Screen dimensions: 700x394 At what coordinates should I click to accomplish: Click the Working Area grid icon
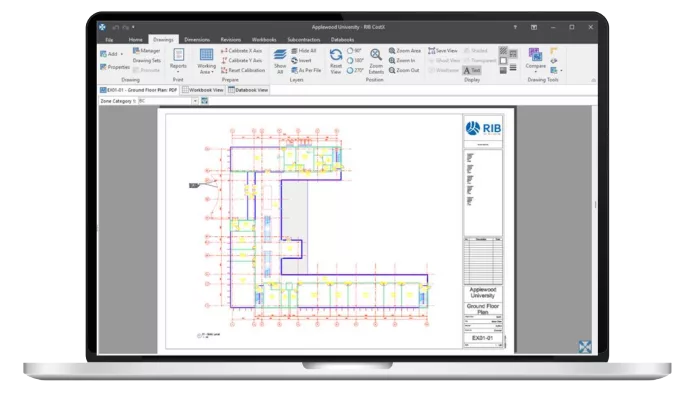click(206, 54)
